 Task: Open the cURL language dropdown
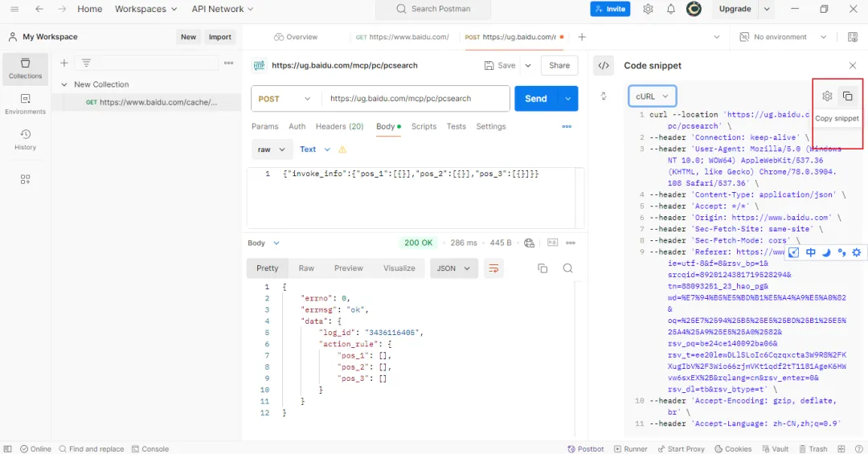pyautogui.click(x=652, y=96)
